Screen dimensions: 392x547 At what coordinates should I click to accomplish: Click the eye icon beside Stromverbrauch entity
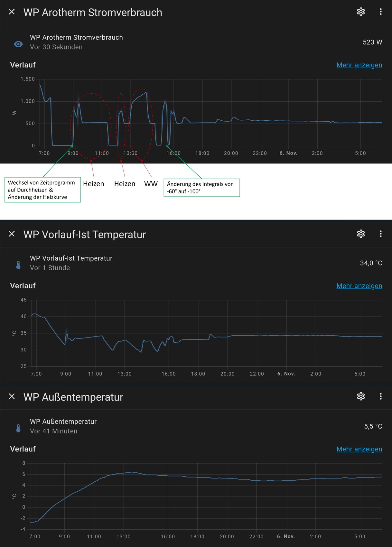coord(18,44)
